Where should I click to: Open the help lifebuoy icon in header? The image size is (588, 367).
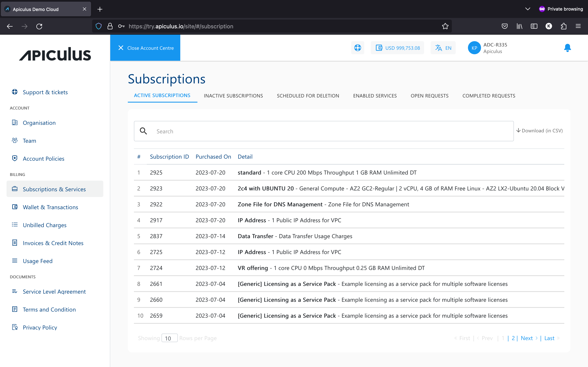point(358,48)
